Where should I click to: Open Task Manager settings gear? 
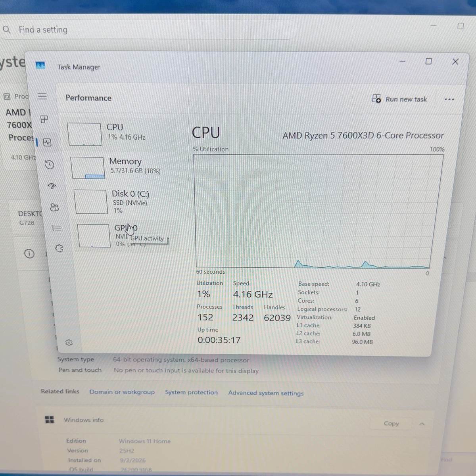(x=69, y=342)
